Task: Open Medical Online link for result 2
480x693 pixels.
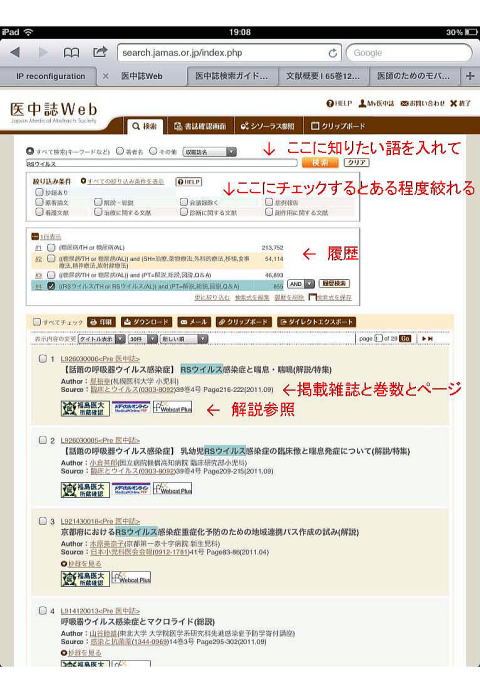Action: pyautogui.click(x=131, y=489)
